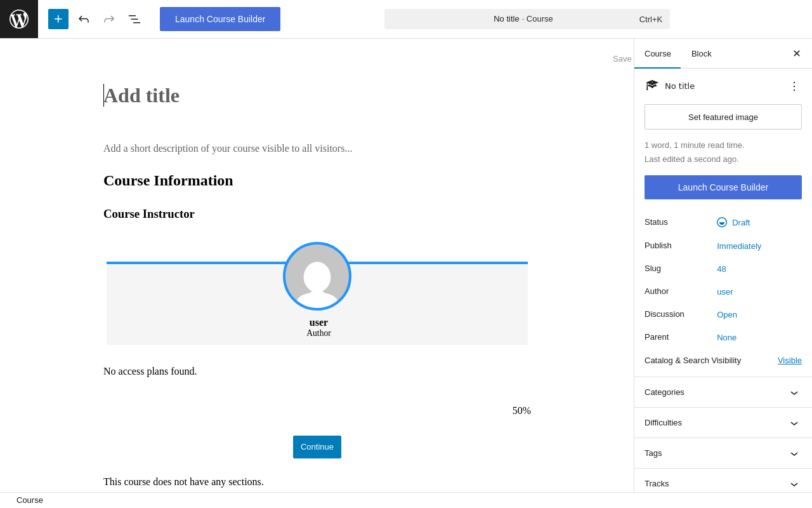This screenshot has height=508, width=812.
Task: Open the document overview list icon
Action: [134, 19]
